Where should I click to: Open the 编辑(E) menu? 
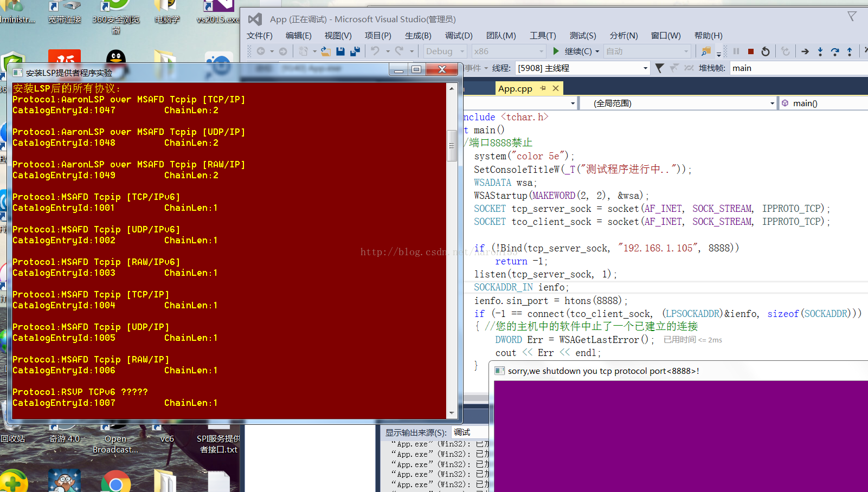click(299, 35)
